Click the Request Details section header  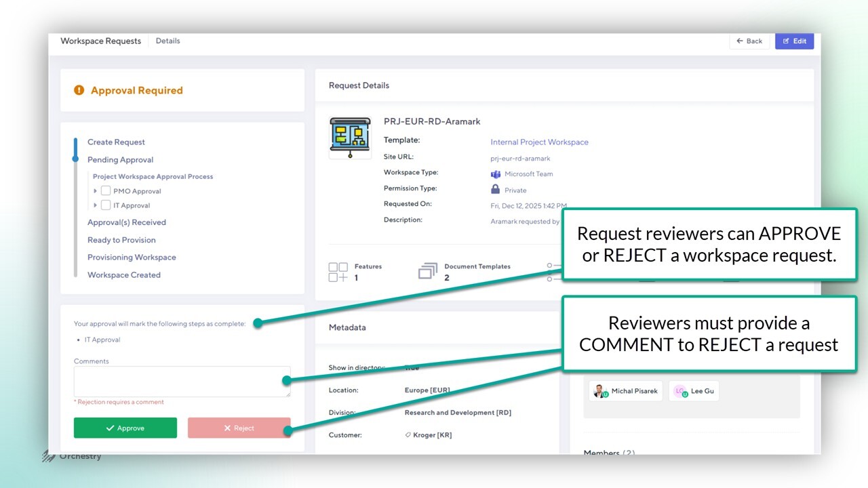tap(359, 85)
